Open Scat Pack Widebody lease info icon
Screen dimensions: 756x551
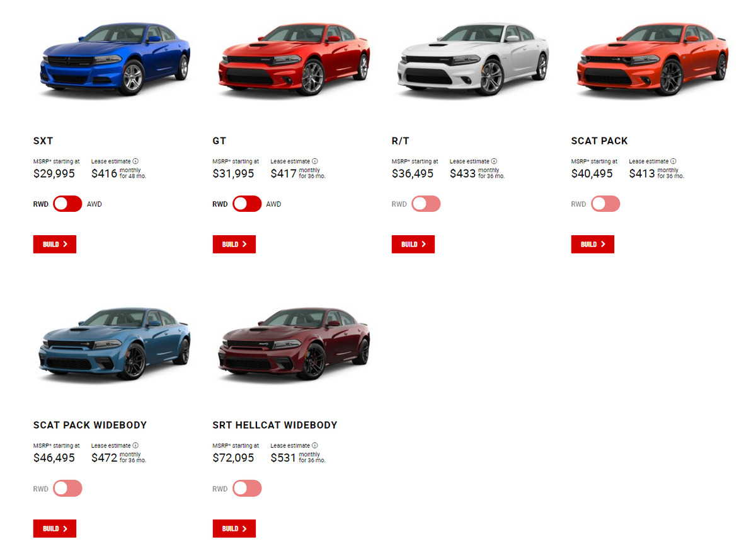coord(135,446)
